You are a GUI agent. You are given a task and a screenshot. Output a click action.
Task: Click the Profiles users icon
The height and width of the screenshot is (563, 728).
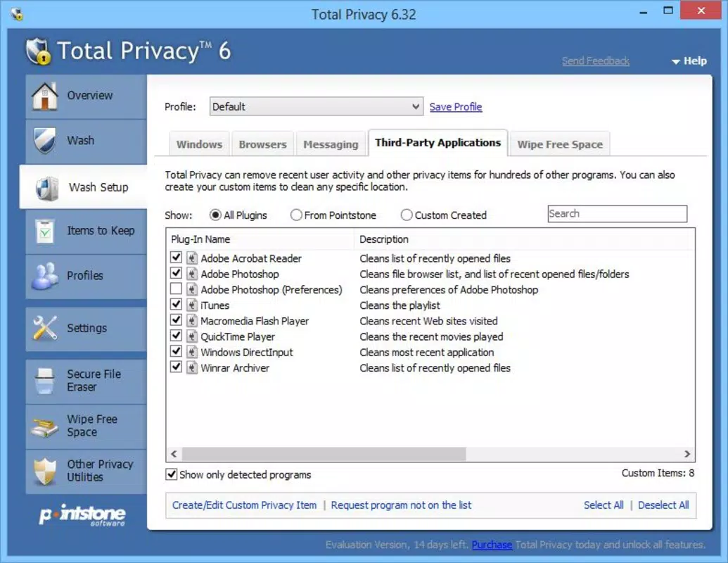tap(44, 276)
